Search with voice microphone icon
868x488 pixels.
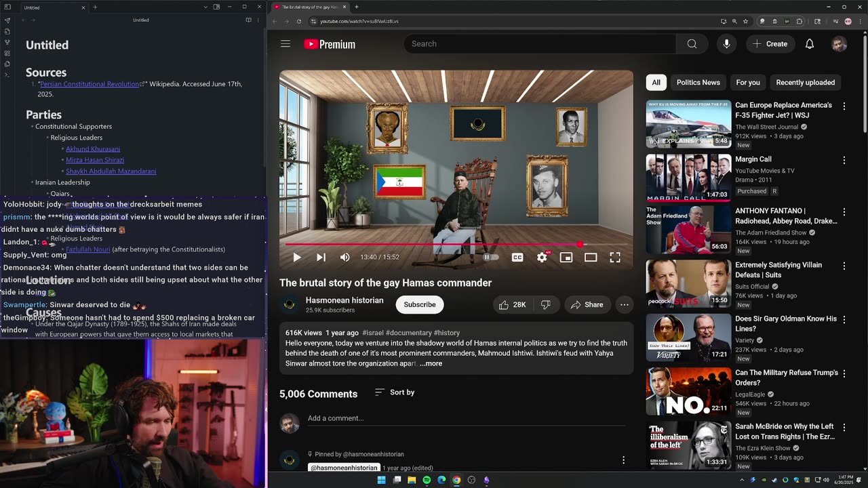pos(726,44)
